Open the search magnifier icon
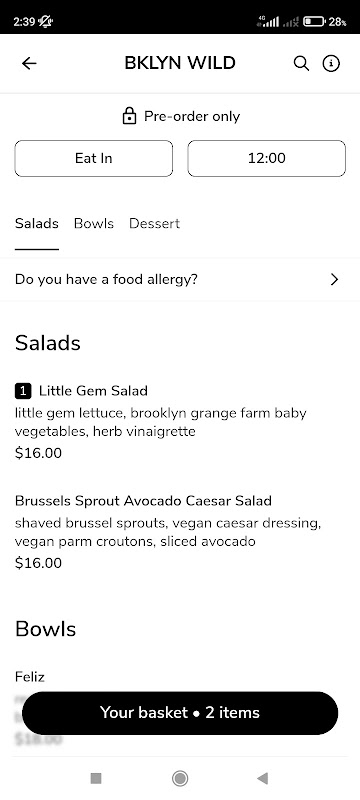This screenshot has width=360, height=800. point(301,63)
